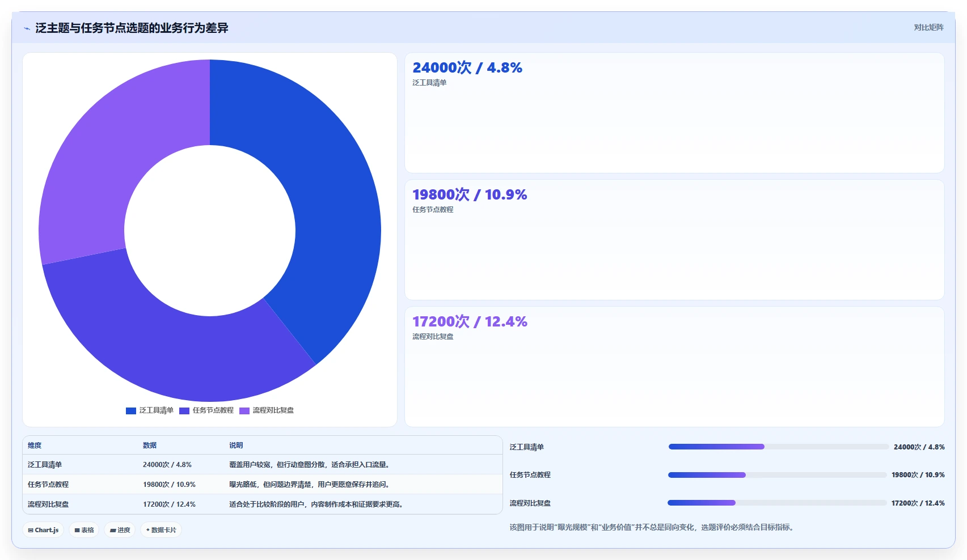Click the 任务节点教程 label beside its progress bar
Screen dimensions: 967x560
530,475
